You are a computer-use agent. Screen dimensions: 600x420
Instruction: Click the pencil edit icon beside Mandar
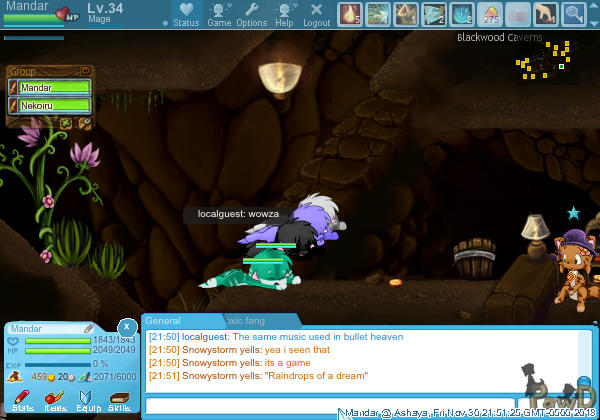pyautogui.click(x=89, y=328)
